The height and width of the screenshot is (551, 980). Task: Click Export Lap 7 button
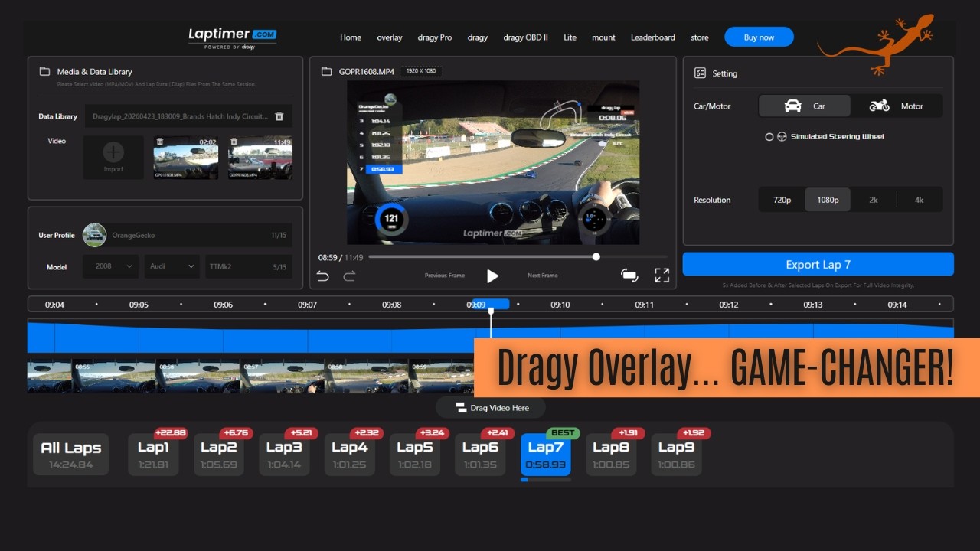[x=818, y=264]
